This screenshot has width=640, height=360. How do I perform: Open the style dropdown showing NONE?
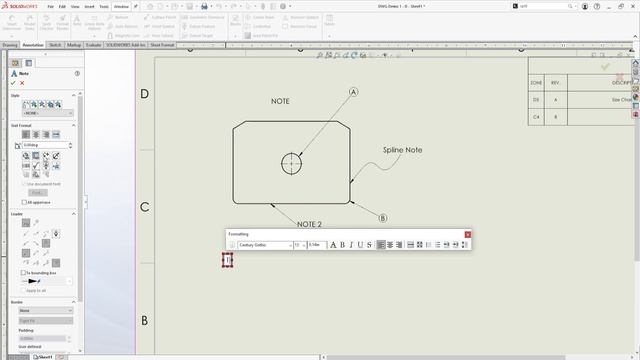pyautogui.click(x=48, y=113)
